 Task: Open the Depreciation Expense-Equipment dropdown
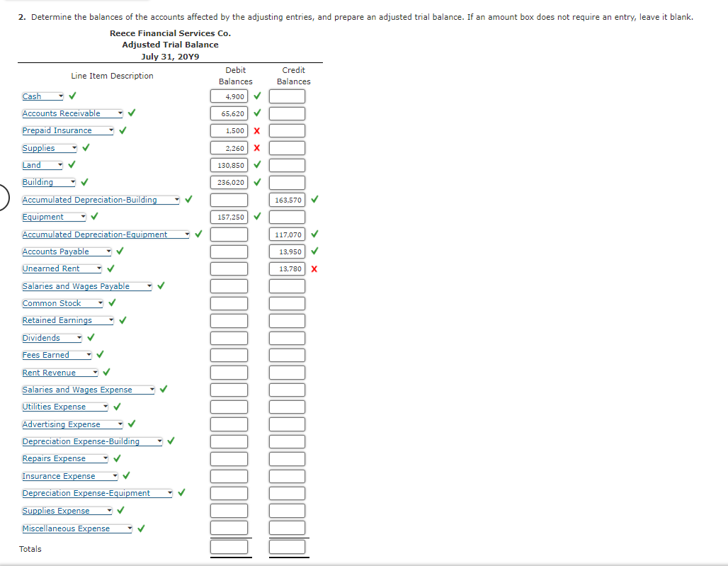[x=169, y=493]
